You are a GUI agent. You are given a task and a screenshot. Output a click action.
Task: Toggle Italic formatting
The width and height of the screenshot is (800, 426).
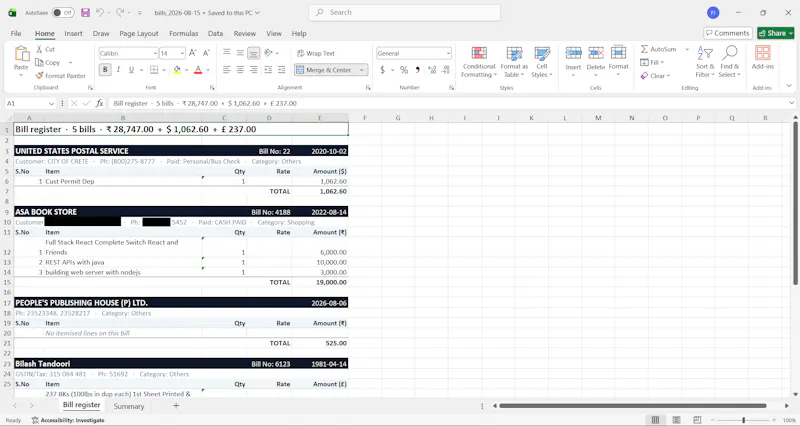(x=118, y=69)
